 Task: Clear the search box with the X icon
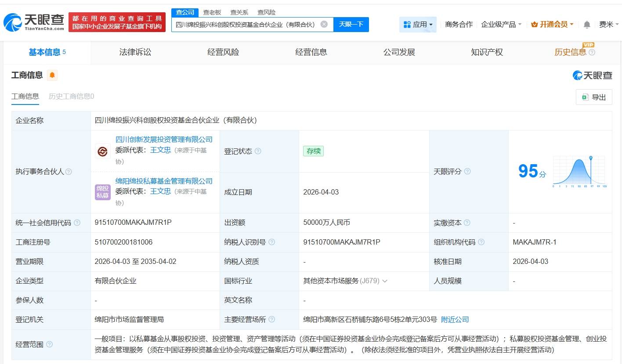tap(324, 25)
